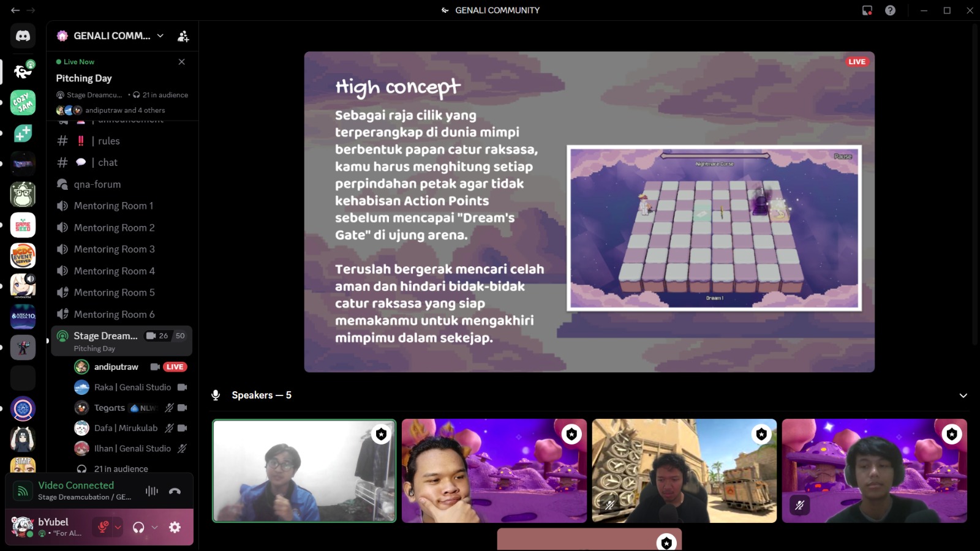Image resolution: width=980 pixels, height=551 pixels.
Task: Join Mentoring Room 3 voice channel
Action: click(122, 249)
